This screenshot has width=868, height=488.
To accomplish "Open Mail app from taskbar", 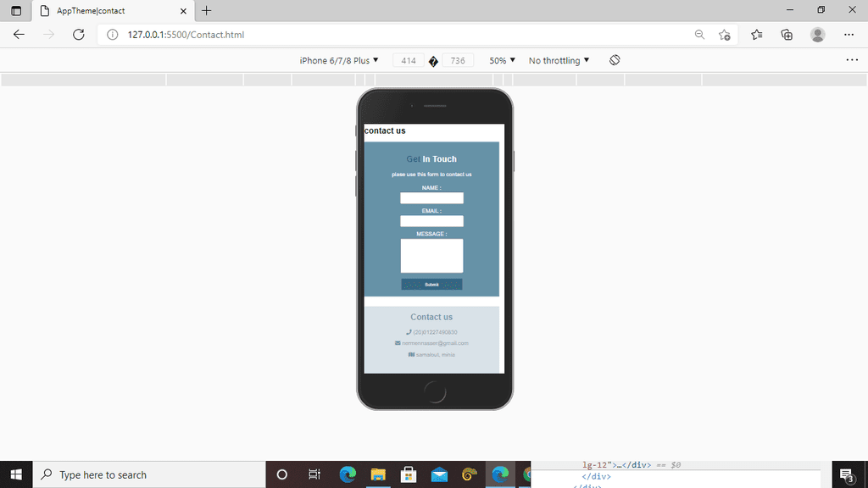I will pyautogui.click(x=439, y=474).
